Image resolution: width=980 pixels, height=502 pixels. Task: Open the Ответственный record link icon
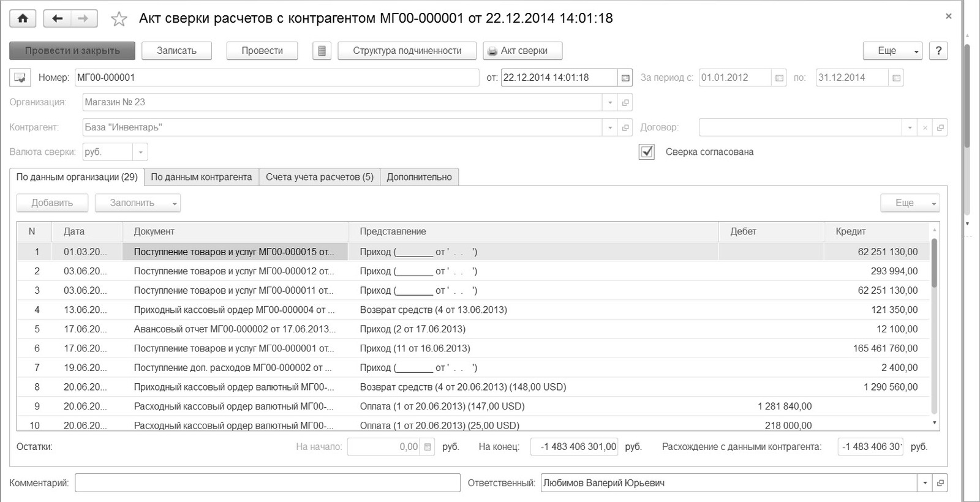tap(940, 483)
